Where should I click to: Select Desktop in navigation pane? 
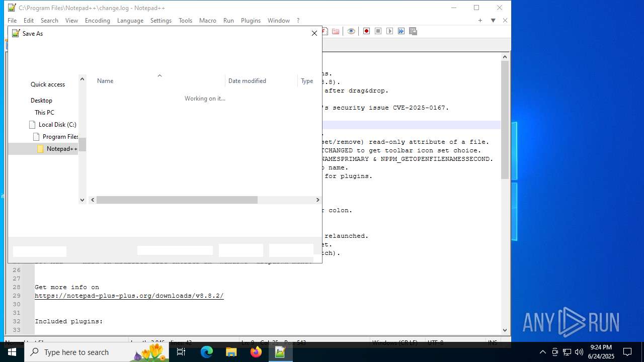pos(41,101)
